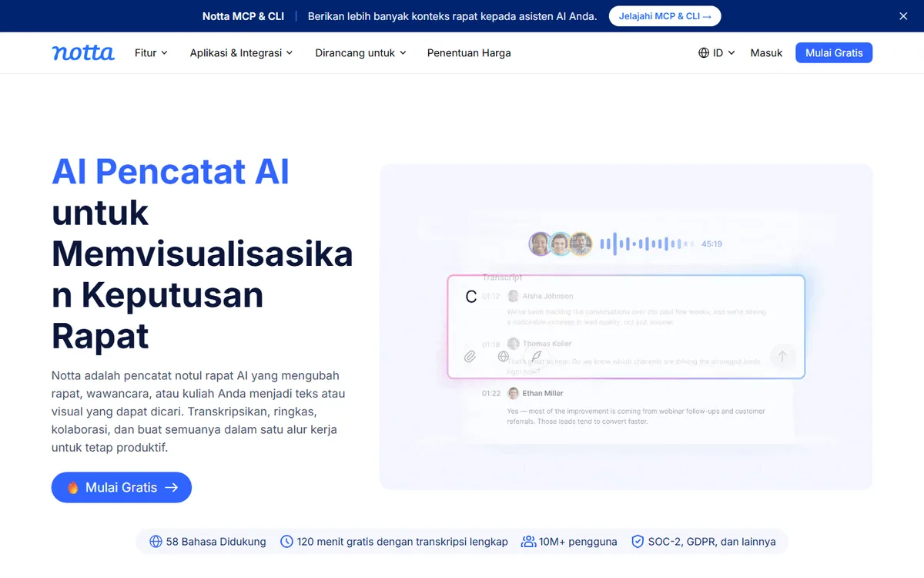Click the participant avatars group in demo
This screenshot has width=924, height=578.
click(561, 244)
